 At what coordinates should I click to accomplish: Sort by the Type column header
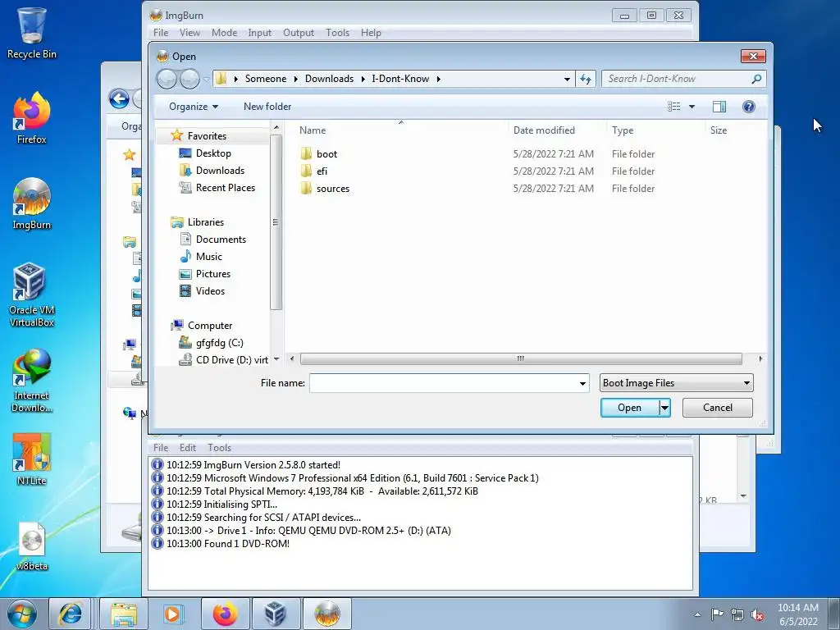click(x=623, y=130)
